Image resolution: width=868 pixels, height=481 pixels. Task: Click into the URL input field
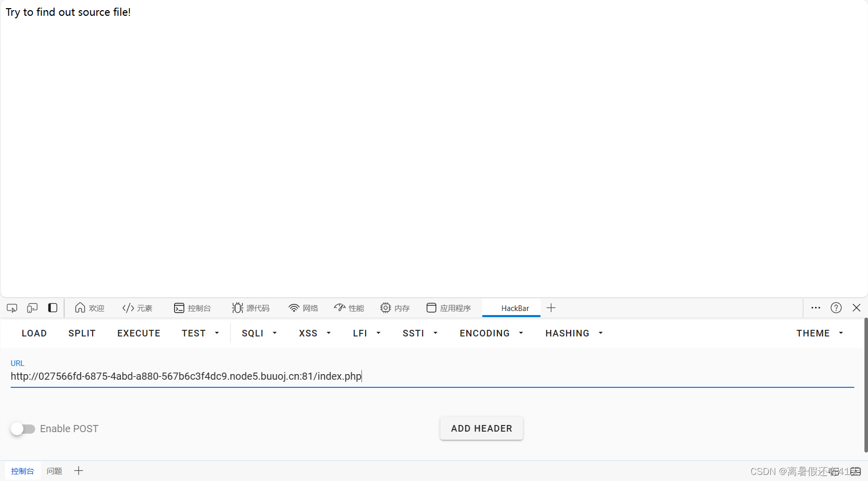click(432, 376)
